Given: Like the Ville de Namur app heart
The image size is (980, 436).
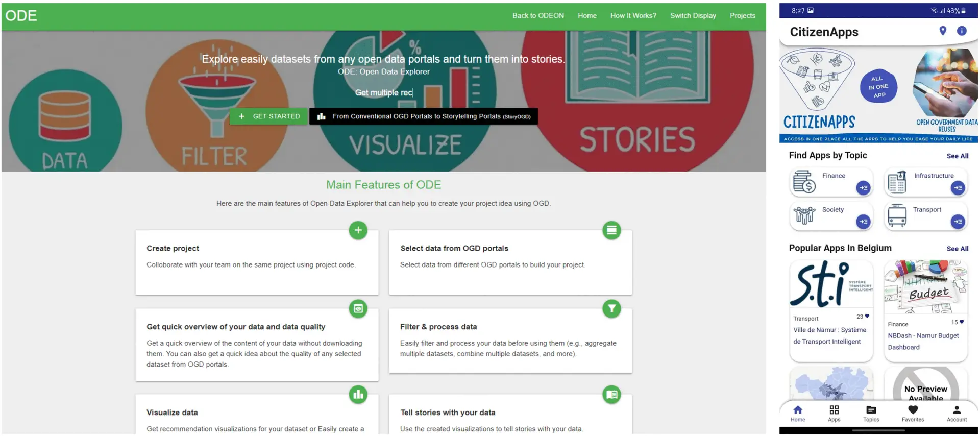Looking at the screenshot, I should pos(867,317).
